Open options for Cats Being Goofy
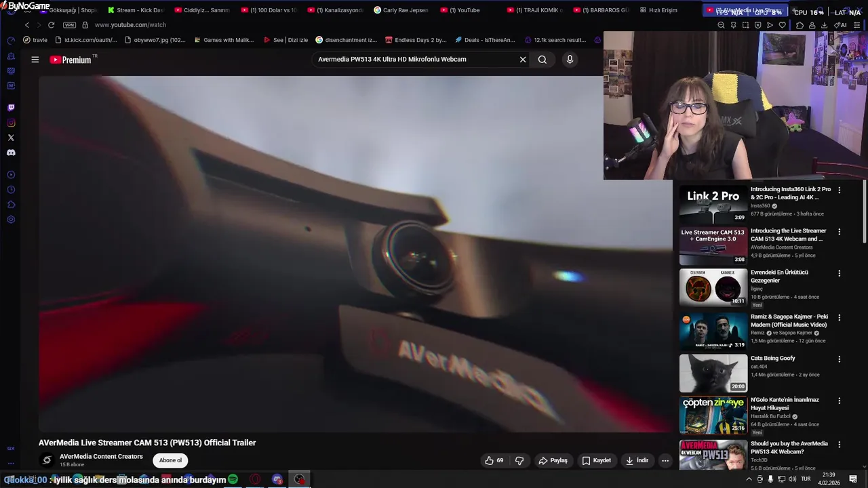Image resolution: width=868 pixels, height=488 pixels. 839,359
